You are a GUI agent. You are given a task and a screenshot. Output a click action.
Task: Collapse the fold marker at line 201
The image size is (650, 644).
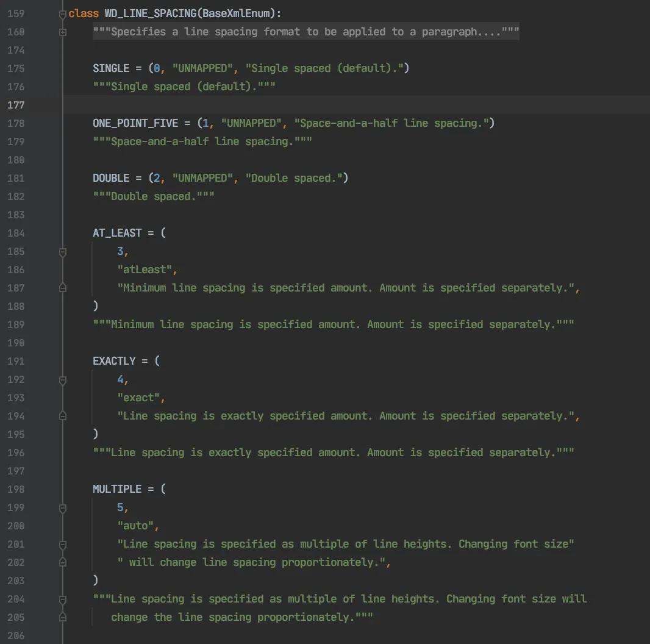click(63, 545)
